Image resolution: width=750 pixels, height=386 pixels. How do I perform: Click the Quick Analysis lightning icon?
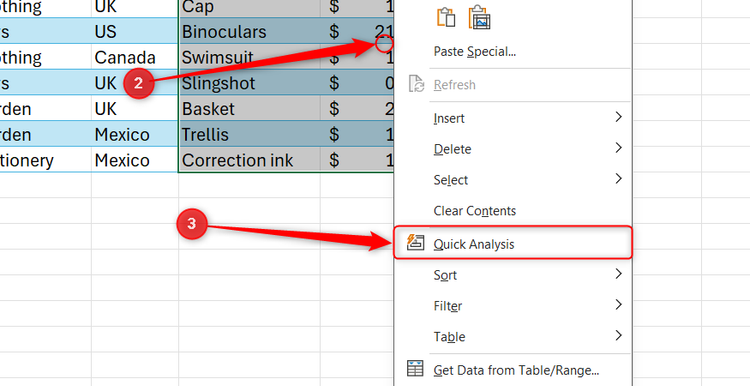pyautogui.click(x=415, y=243)
